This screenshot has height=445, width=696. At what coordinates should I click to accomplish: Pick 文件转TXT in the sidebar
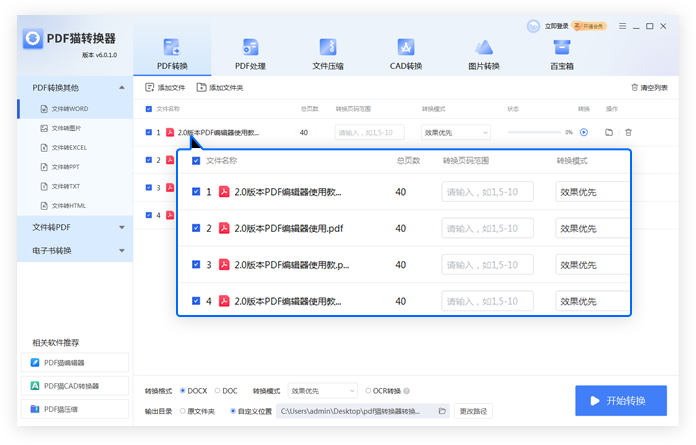75,186
